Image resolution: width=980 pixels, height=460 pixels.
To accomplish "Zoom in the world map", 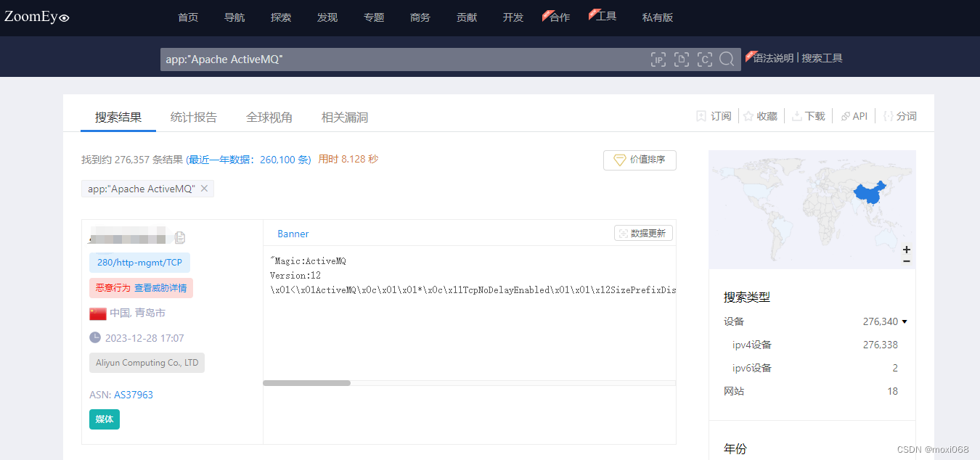I will coord(906,250).
